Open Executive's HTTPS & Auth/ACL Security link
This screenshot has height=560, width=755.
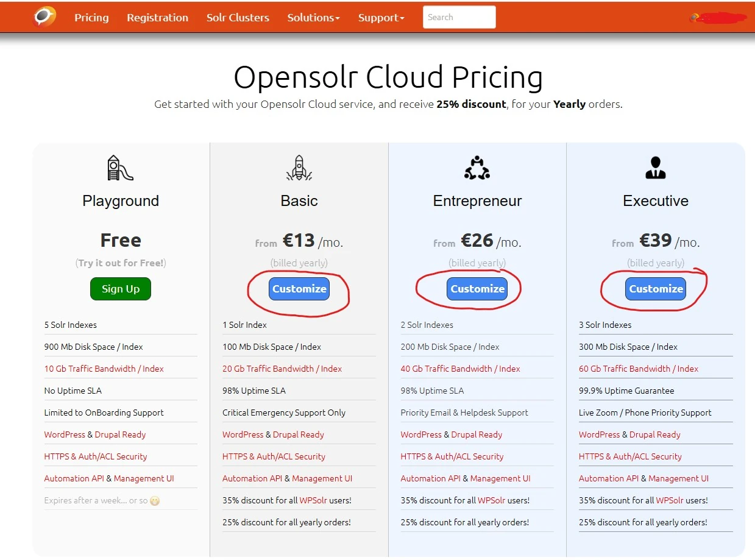click(x=630, y=456)
